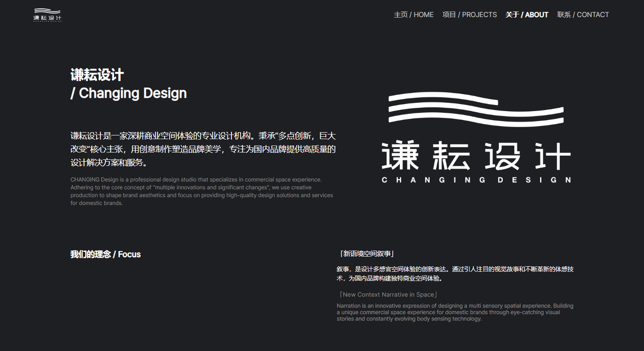Click the bold 谦耘设计 page title

click(97, 75)
